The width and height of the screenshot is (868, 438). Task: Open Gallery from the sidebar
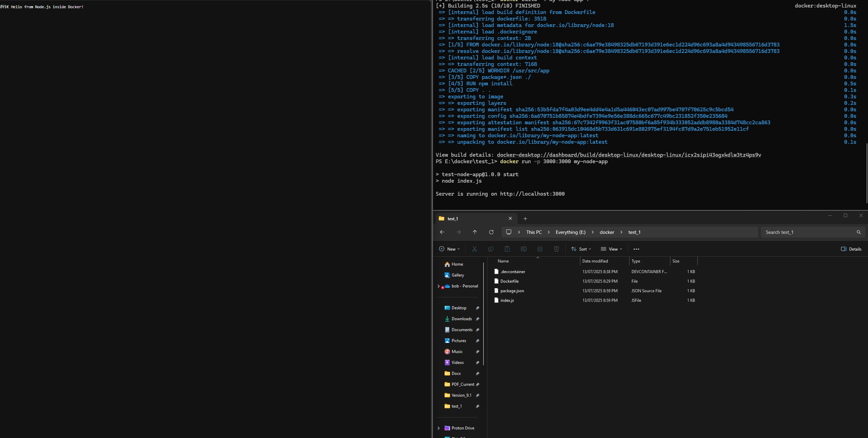click(458, 275)
